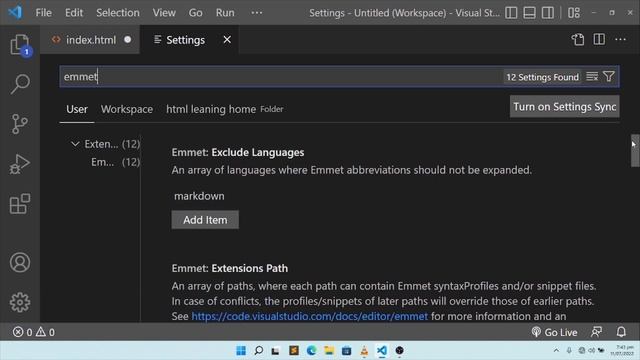Switch to html leaning home folder scope
Image resolution: width=640 pixels, height=360 pixels.
pos(224,109)
